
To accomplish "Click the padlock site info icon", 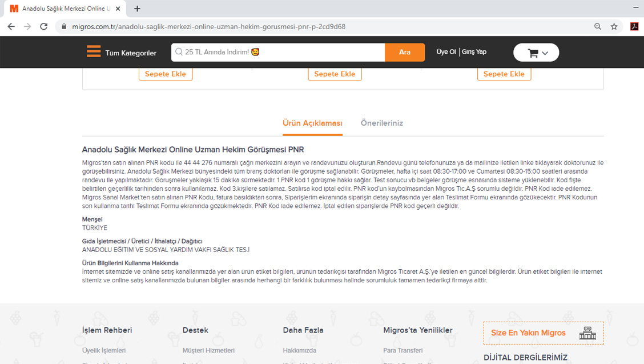I will point(64,27).
